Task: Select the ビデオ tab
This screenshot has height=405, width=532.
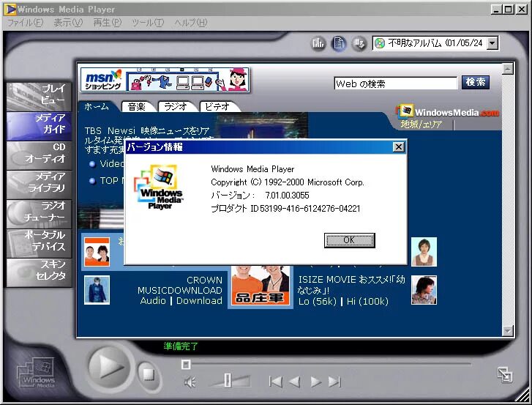Action: pyautogui.click(x=217, y=107)
